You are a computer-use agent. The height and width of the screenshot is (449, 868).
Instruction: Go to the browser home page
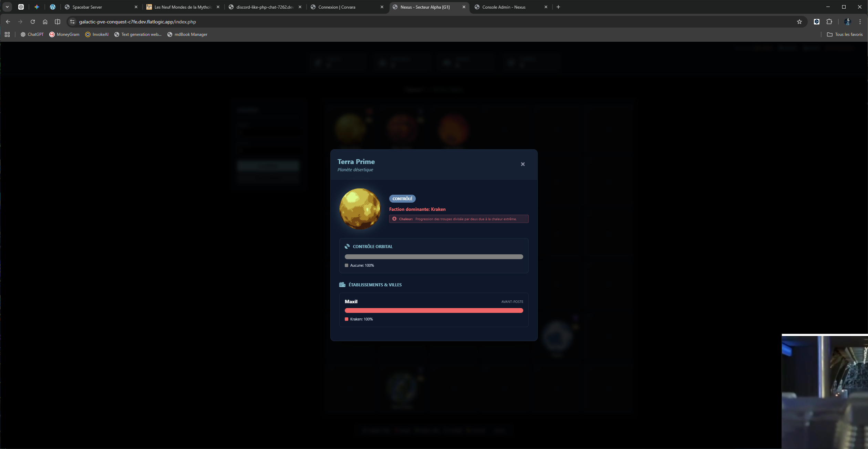click(x=45, y=22)
